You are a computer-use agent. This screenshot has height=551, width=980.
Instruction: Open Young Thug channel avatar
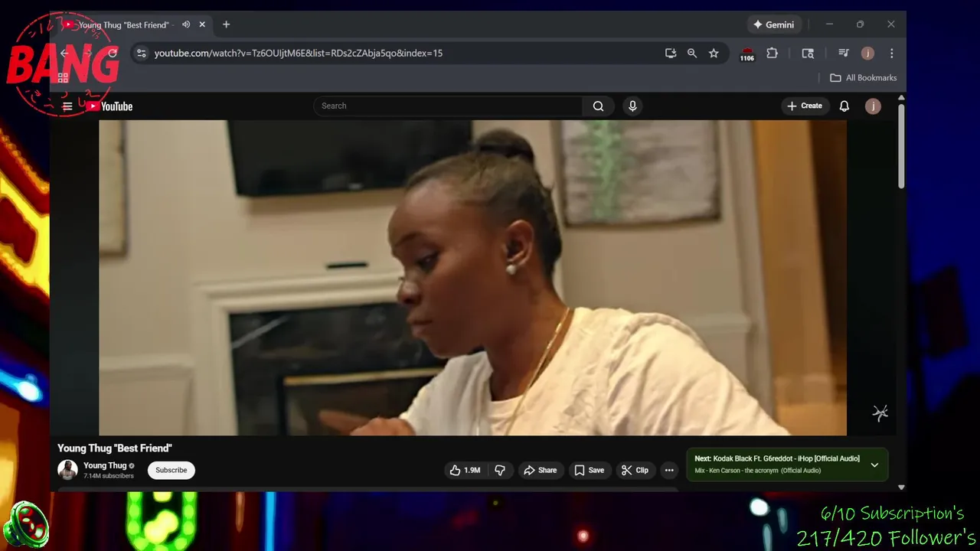pos(67,470)
